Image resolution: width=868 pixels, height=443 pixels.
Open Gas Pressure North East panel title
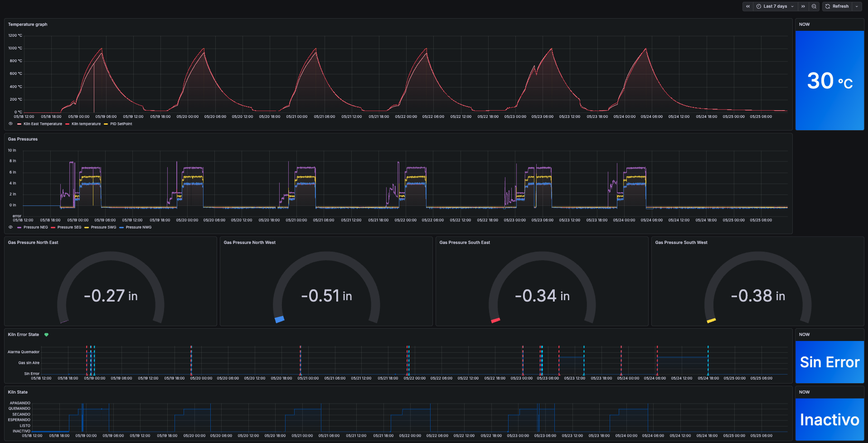pos(33,243)
